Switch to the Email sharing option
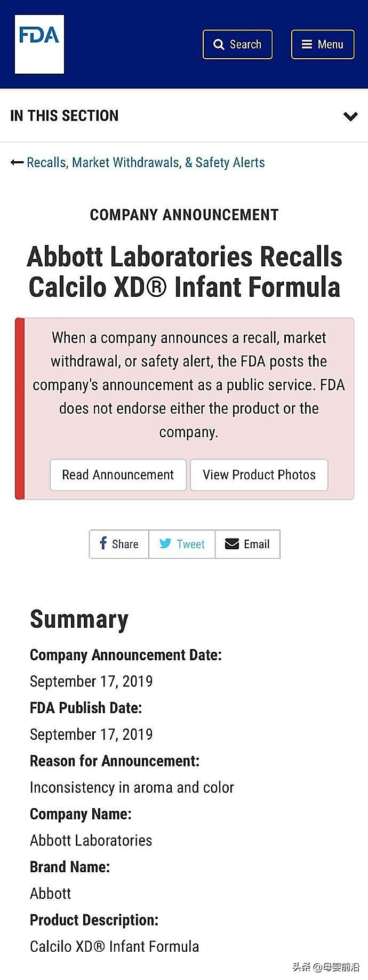The image size is (368, 980). (x=247, y=544)
